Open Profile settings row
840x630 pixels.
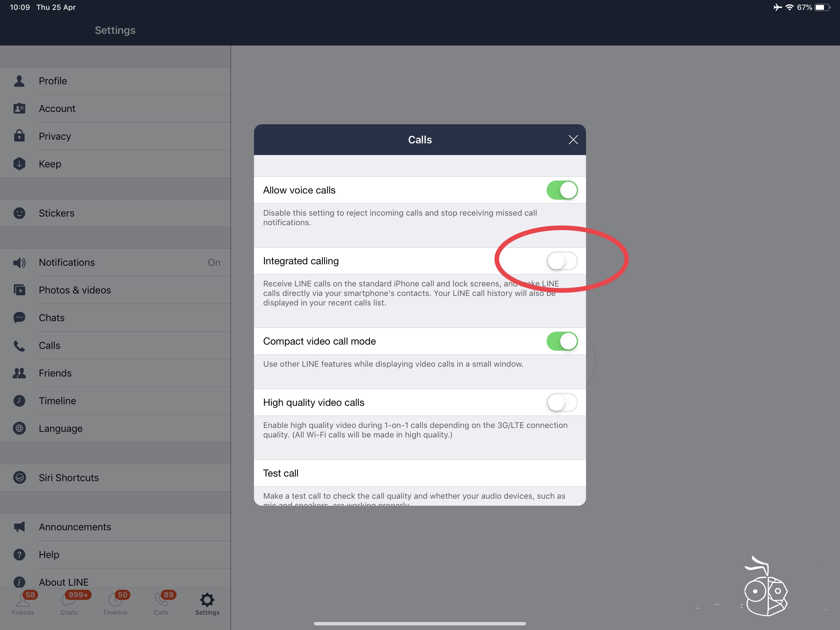point(115,81)
